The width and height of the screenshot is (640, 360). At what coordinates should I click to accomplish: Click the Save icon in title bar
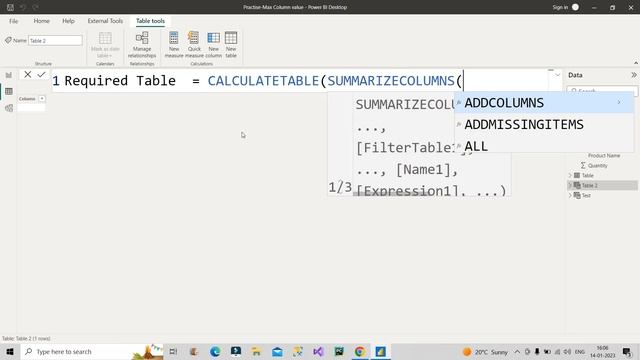click(10, 7)
